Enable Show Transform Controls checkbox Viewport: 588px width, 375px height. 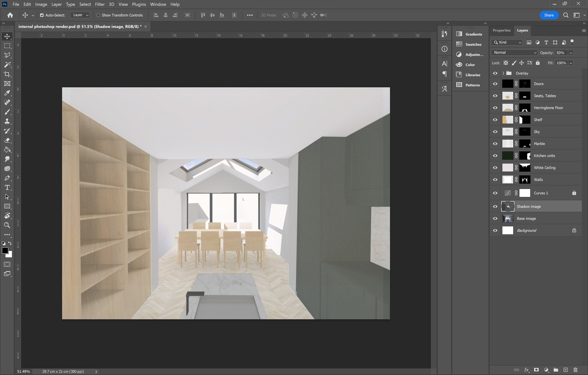(x=98, y=15)
